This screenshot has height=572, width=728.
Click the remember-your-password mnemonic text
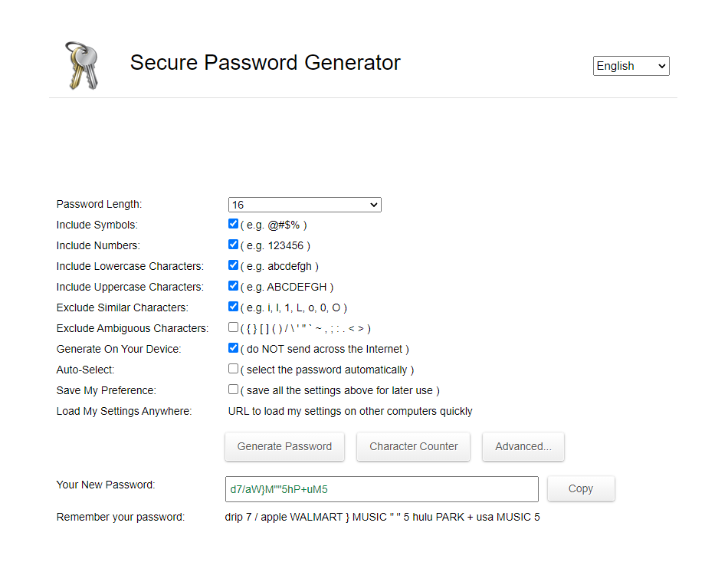point(382,517)
